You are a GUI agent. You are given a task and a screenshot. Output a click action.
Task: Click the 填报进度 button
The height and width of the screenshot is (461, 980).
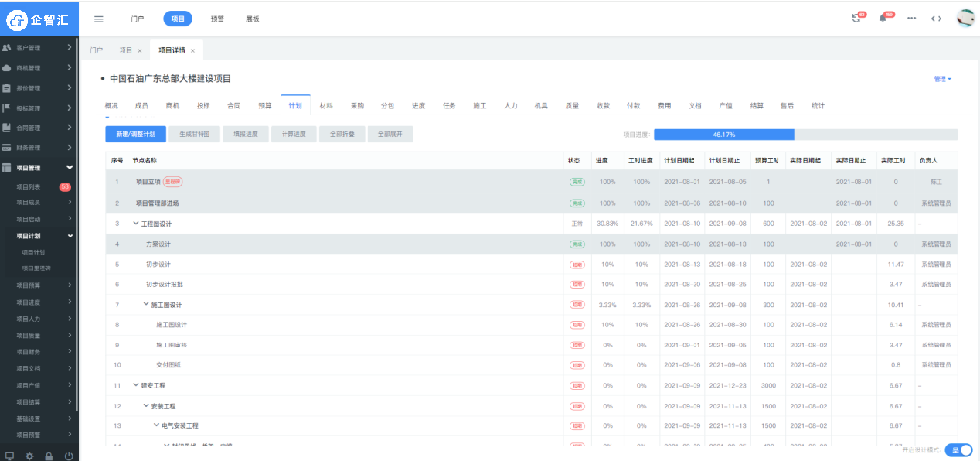point(245,134)
